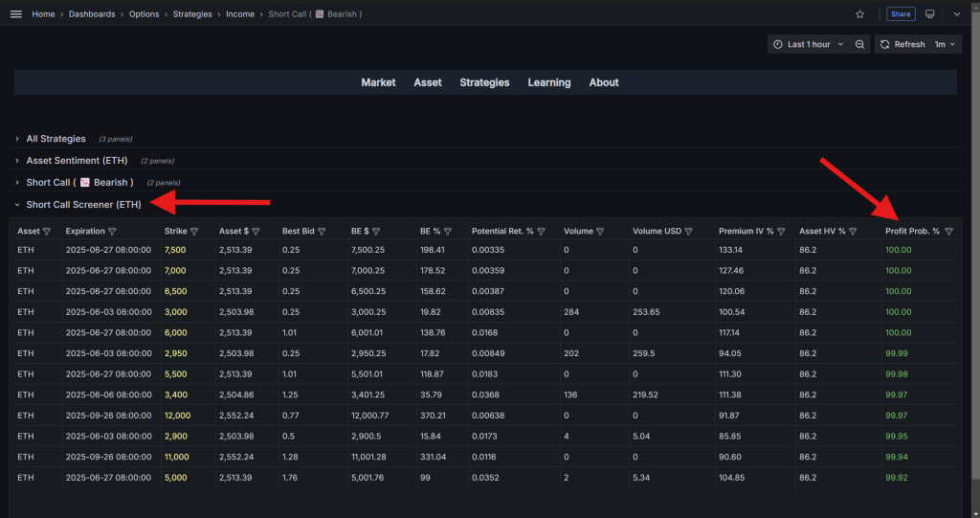Open the hamburger navigation menu

pos(15,14)
